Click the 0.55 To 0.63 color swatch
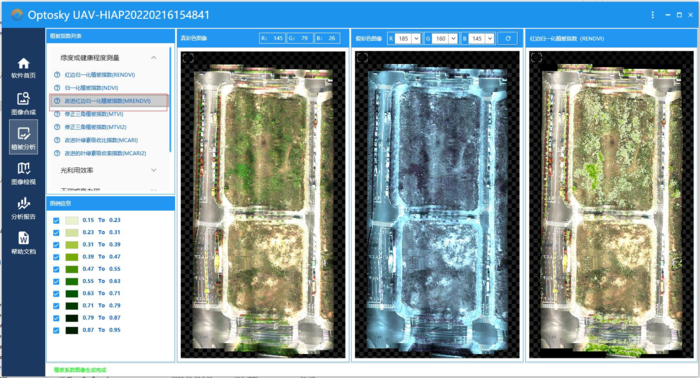Viewport: 700px width, 378px height. tap(71, 282)
